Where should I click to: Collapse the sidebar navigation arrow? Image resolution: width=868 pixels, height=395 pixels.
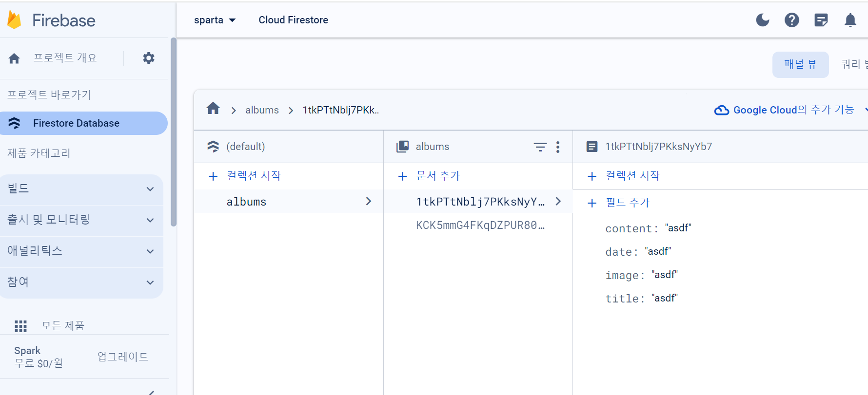[x=152, y=392]
